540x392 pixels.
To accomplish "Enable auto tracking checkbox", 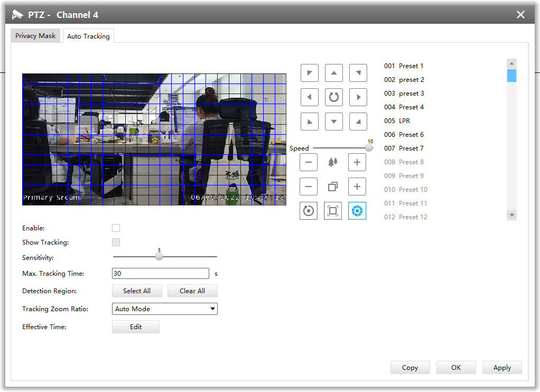I will point(116,228).
